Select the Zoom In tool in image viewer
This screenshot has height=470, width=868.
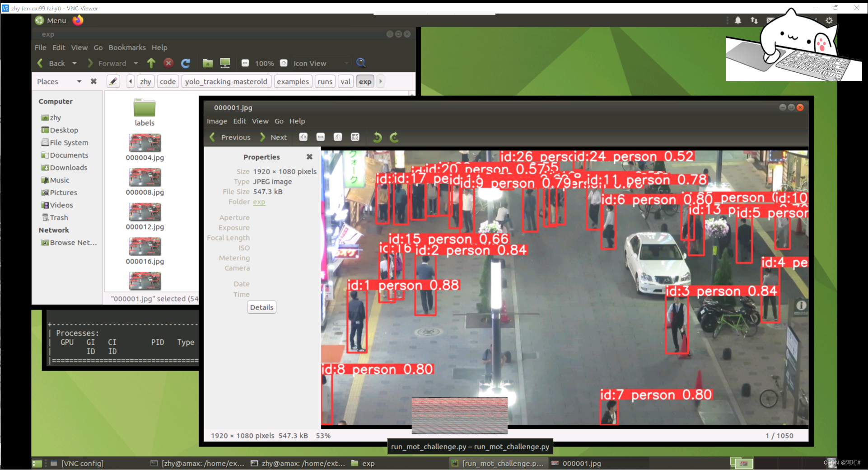(x=303, y=137)
